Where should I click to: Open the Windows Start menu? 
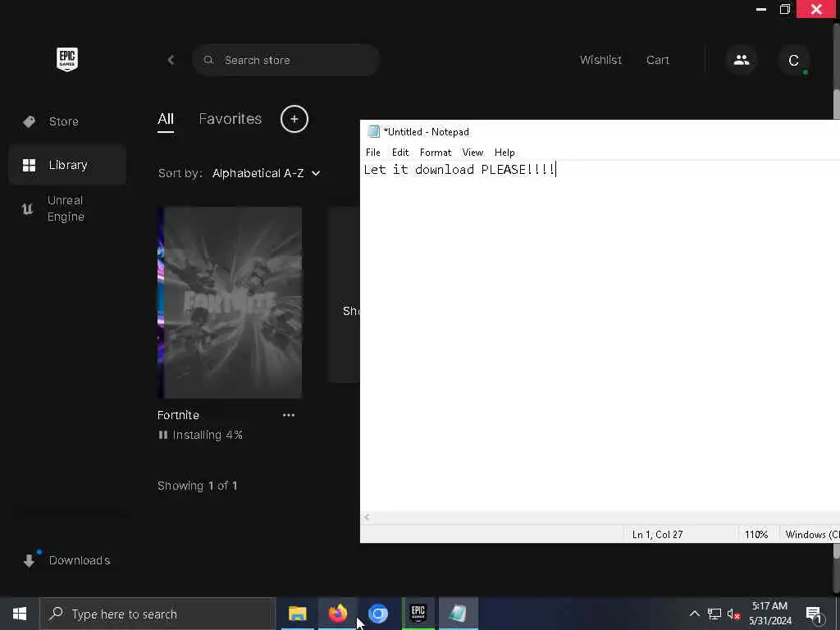pos(20,614)
